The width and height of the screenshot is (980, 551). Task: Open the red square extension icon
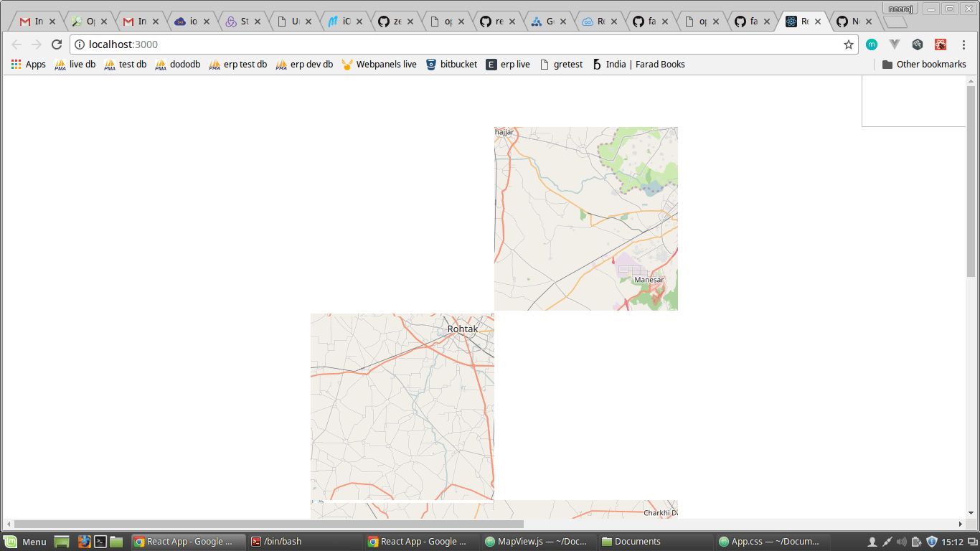click(x=941, y=44)
